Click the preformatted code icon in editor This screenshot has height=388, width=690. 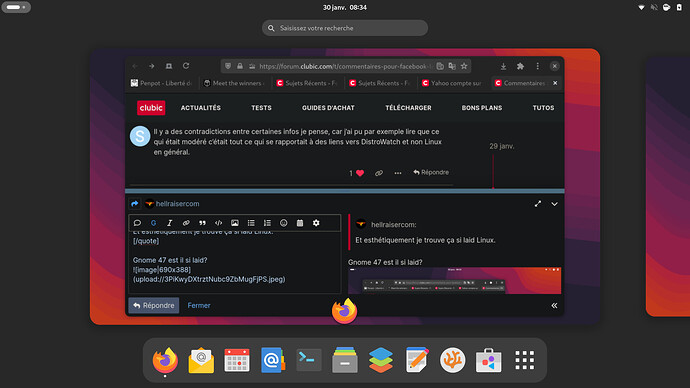coord(218,223)
